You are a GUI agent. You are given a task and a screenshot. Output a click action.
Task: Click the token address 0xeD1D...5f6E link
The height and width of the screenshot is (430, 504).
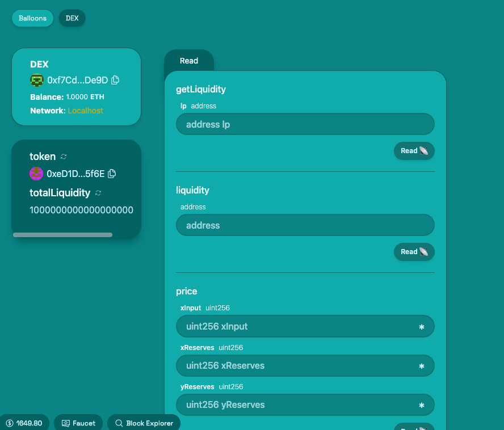75,174
